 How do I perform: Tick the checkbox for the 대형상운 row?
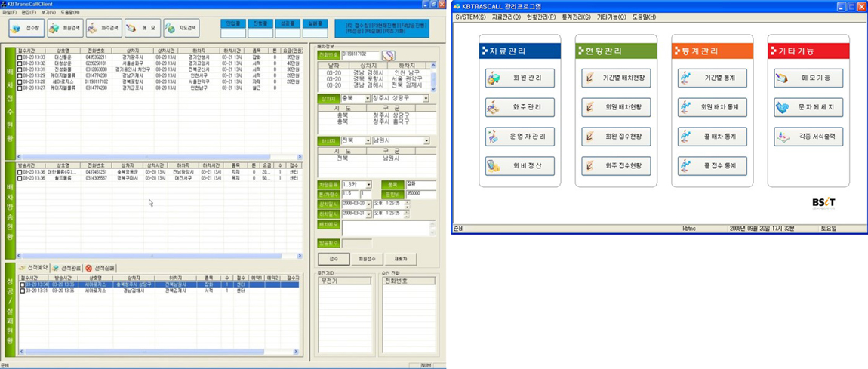click(x=20, y=63)
